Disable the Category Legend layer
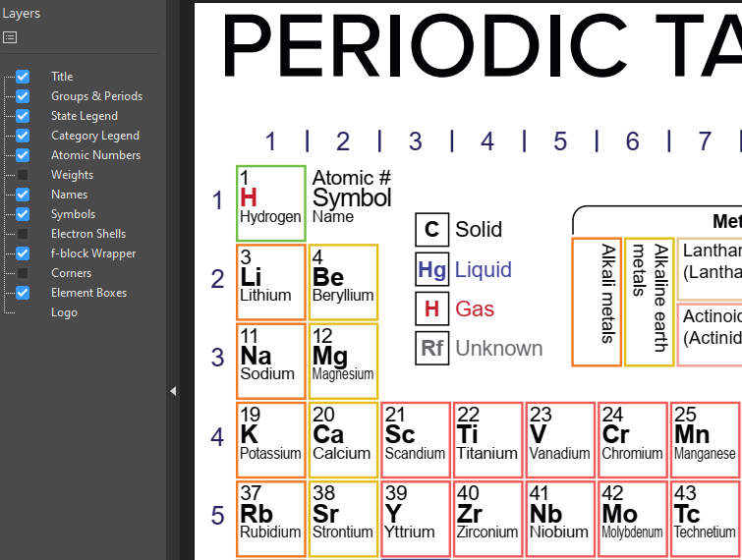The height and width of the screenshot is (560, 742). [23, 136]
